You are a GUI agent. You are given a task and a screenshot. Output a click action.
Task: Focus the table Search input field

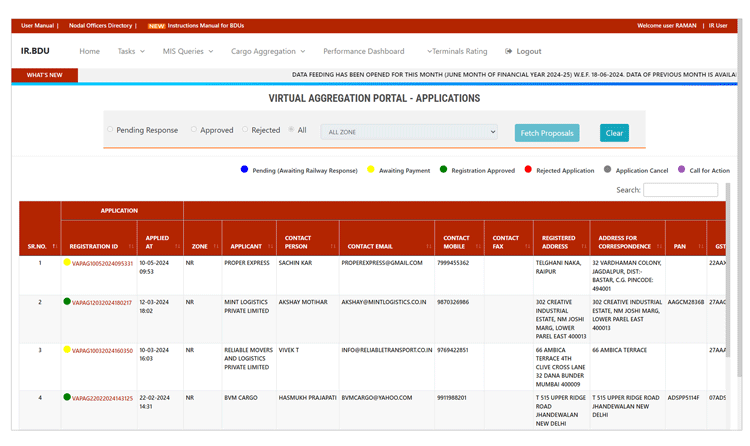pyautogui.click(x=680, y=190)
